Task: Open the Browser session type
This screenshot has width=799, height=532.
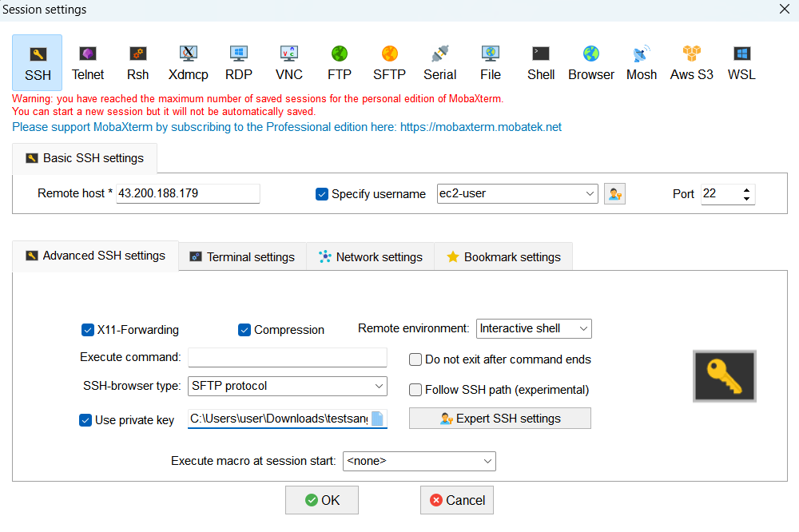Action: pyautogui.click(x=591, y=62)
